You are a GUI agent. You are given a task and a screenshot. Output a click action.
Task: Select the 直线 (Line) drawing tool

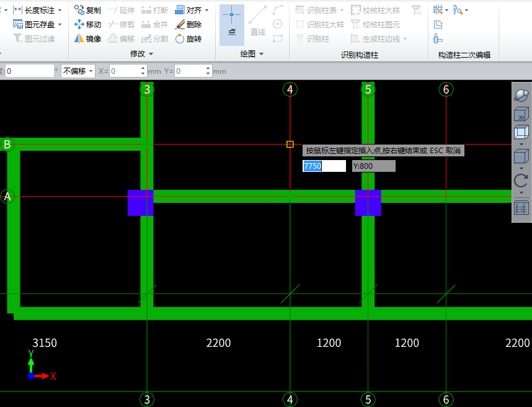click(x=258, y=21)
